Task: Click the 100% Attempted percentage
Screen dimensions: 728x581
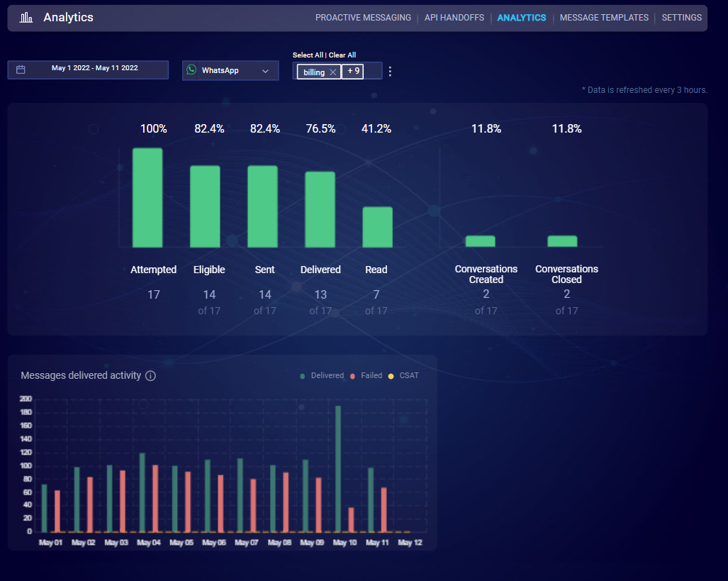Action: point(154,128)
